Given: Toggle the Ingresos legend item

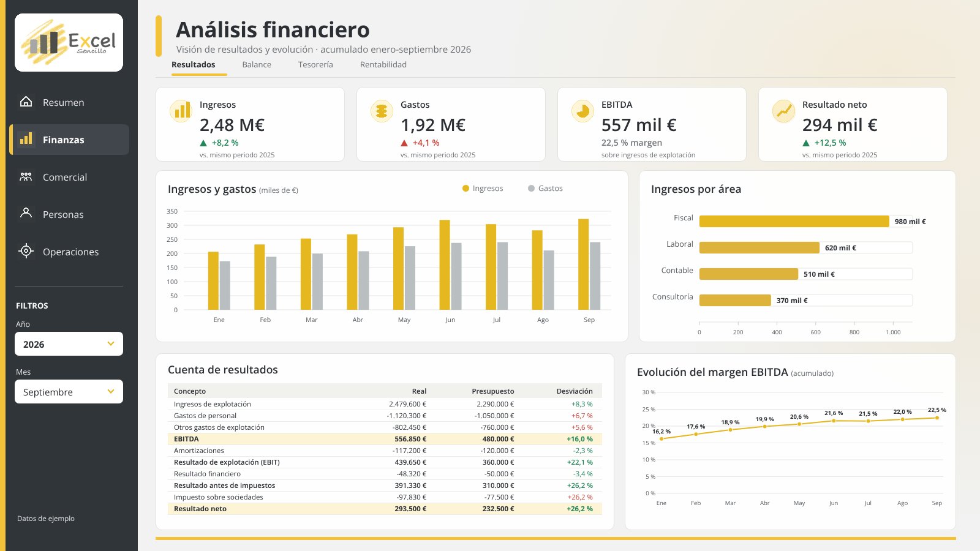Looking at the screenshot, I should pos(483,189).
